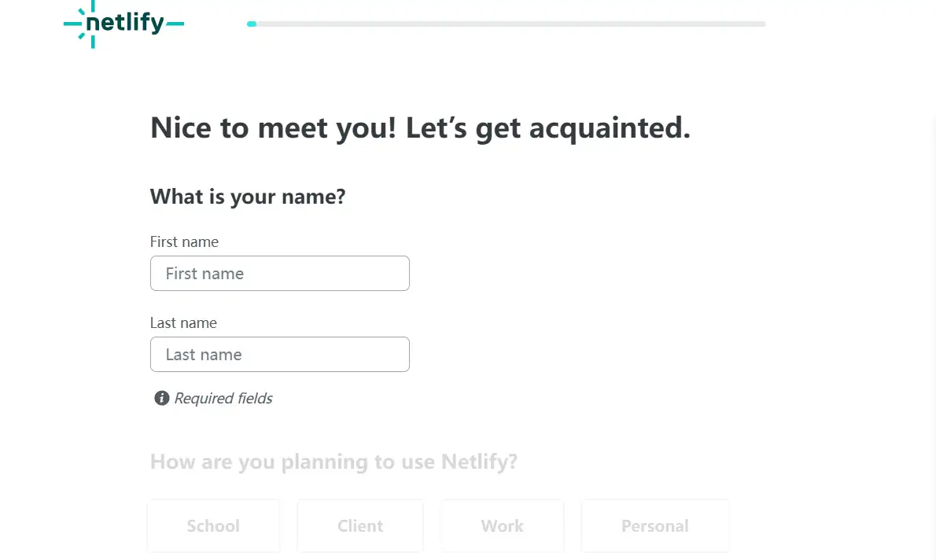Click the Required fields label

point(223,398)
